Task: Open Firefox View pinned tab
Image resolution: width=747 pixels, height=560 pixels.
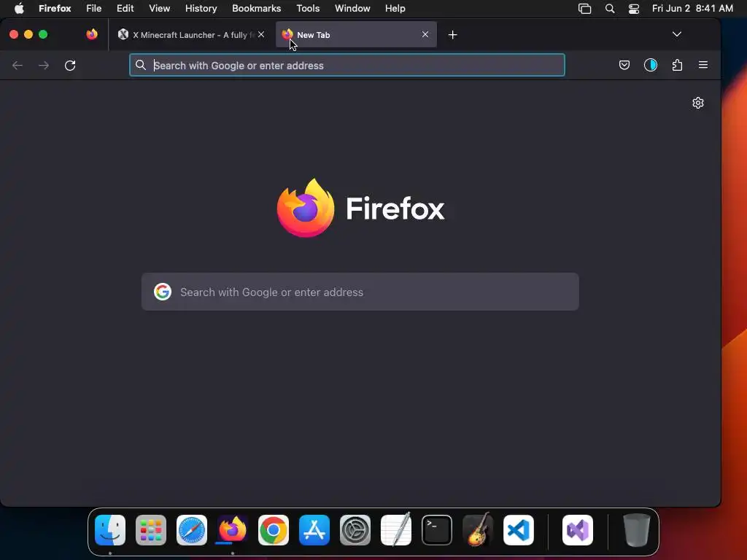Action: point(92,34)
